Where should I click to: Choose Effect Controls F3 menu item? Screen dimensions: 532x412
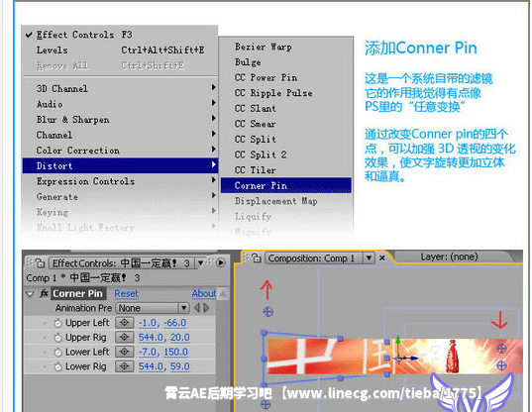click(x=120, y=35)
